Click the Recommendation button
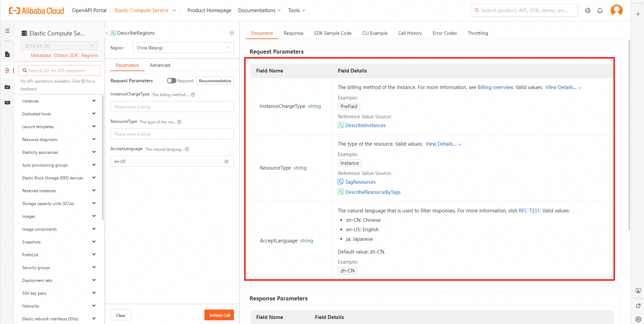 point(215,81)
